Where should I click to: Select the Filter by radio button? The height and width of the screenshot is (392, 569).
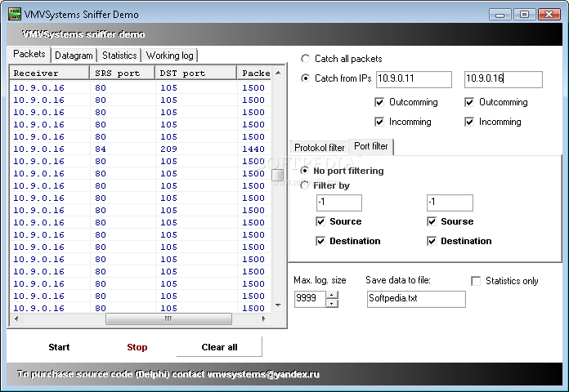pos(305,185)
